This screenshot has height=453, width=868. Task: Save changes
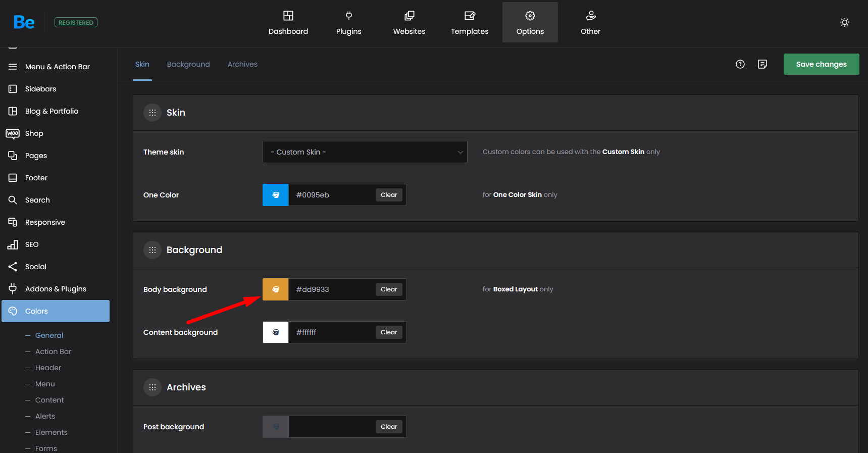point(822,64)
